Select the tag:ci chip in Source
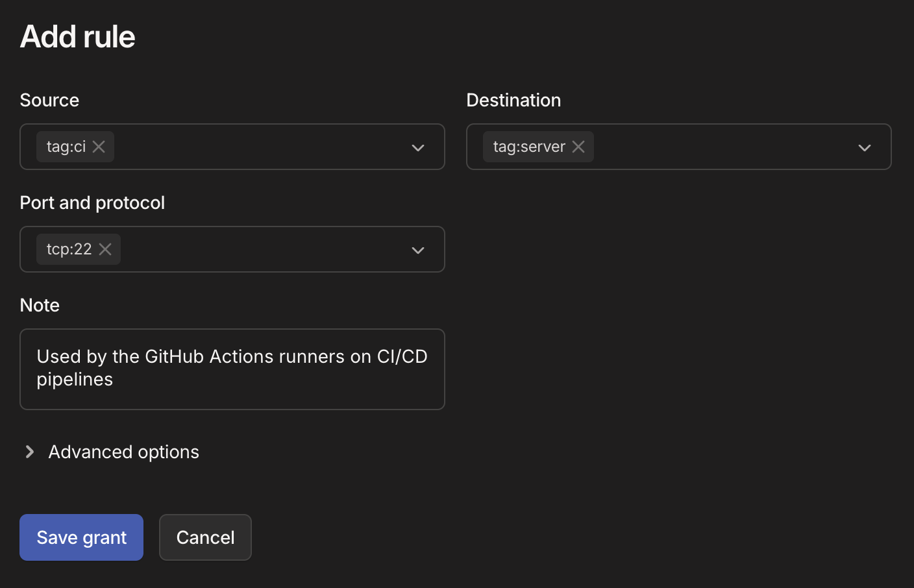Screen dimensions: 914x588 point(65,147)
